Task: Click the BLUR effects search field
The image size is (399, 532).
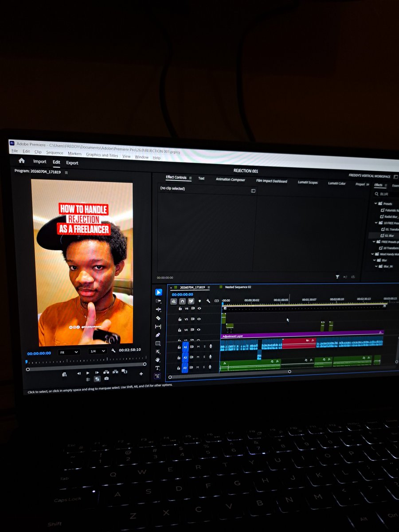Action: [387, 194]
